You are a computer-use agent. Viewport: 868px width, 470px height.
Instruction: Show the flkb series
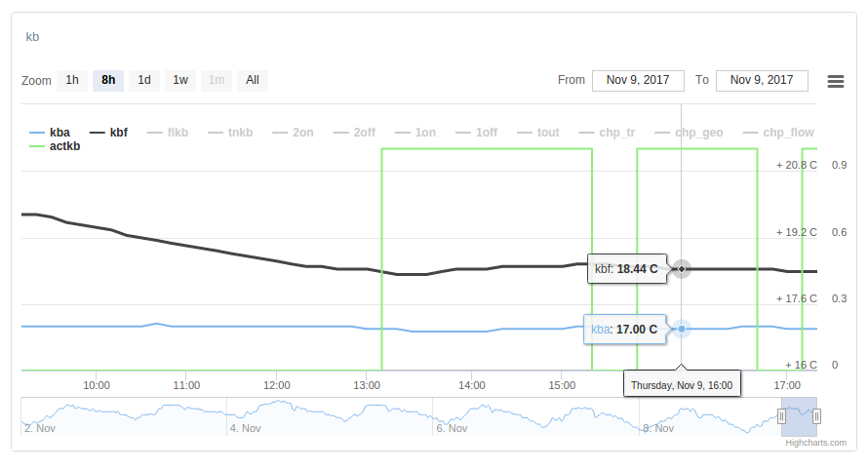point(168,133)
